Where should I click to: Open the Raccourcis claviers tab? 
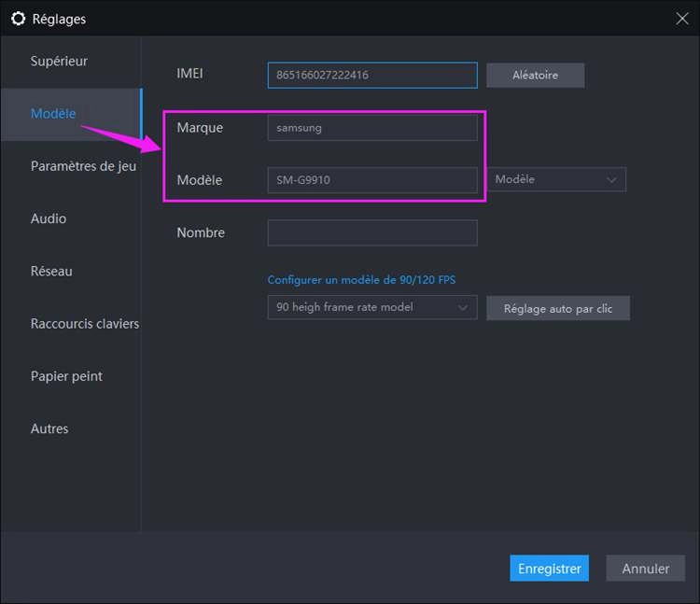pos(84,324)
